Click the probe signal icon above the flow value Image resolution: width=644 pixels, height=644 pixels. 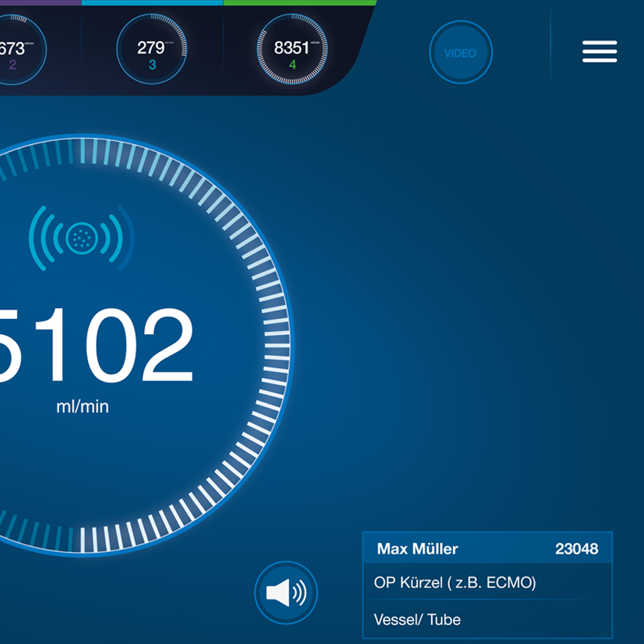pos(80,238)
